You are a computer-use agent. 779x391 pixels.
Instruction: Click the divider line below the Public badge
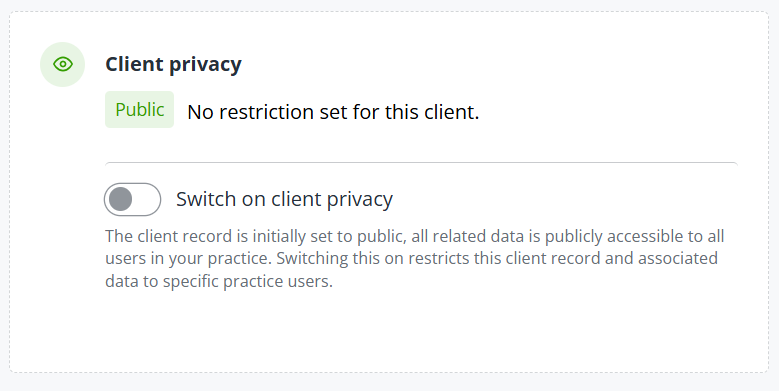(x=421, y=162)
